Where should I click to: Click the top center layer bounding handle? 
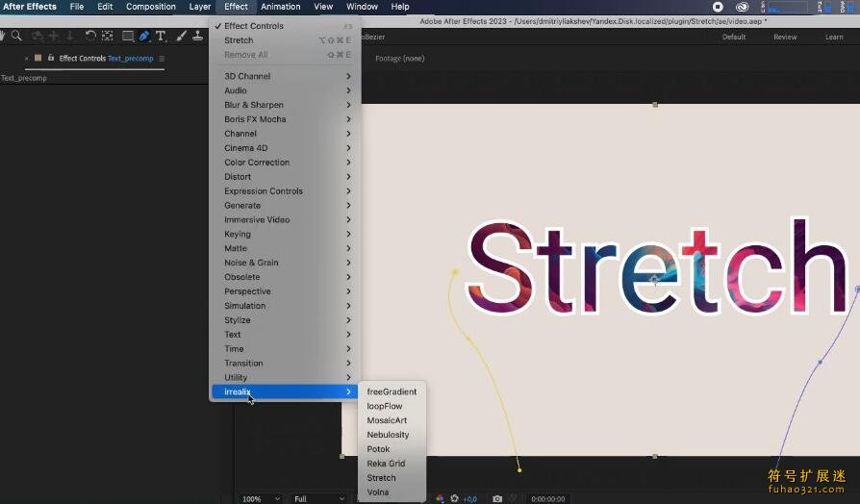[x=655, y=104]
